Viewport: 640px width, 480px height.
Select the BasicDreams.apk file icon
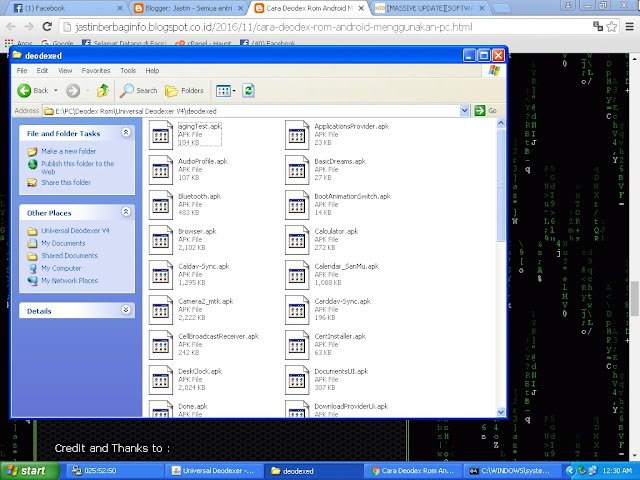point(297,170)
